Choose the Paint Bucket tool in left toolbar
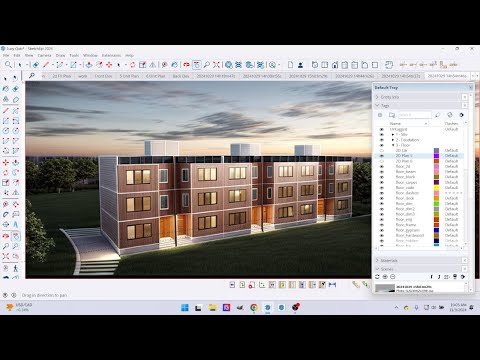This screenshot has width=480, height=360. 15,89
